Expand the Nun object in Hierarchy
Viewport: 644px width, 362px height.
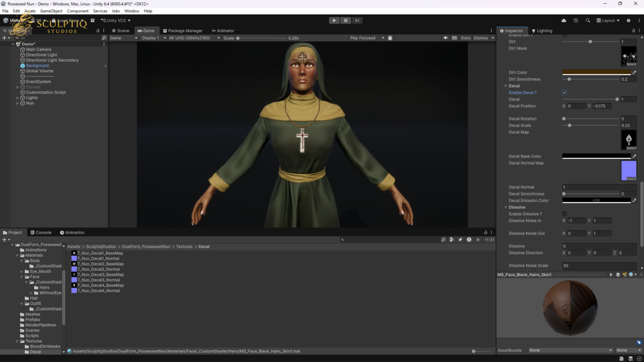click(17, 103)
